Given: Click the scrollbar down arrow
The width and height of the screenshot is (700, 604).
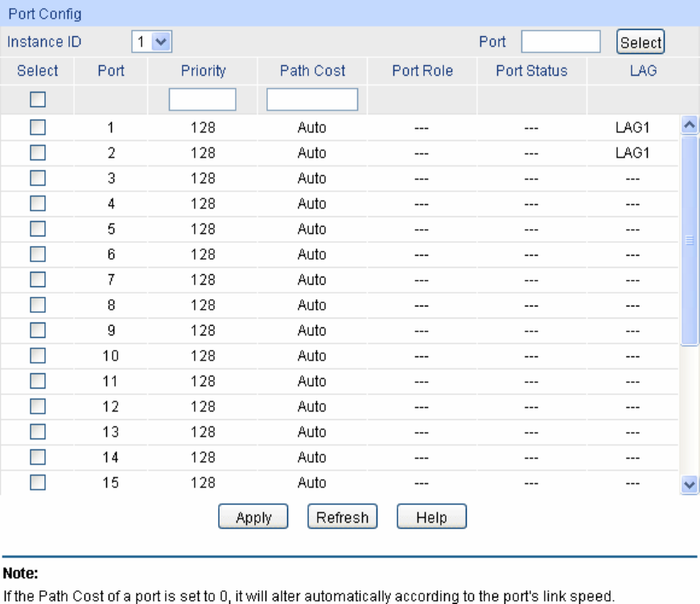Looking at the screenshot, I should pyautogui.click(x=689, y=484).
